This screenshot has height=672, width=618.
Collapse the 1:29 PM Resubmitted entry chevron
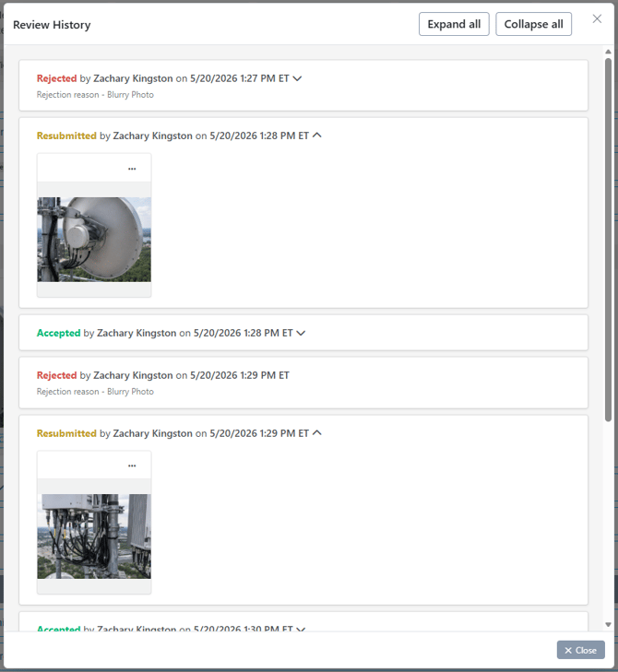tap(317, 433)
